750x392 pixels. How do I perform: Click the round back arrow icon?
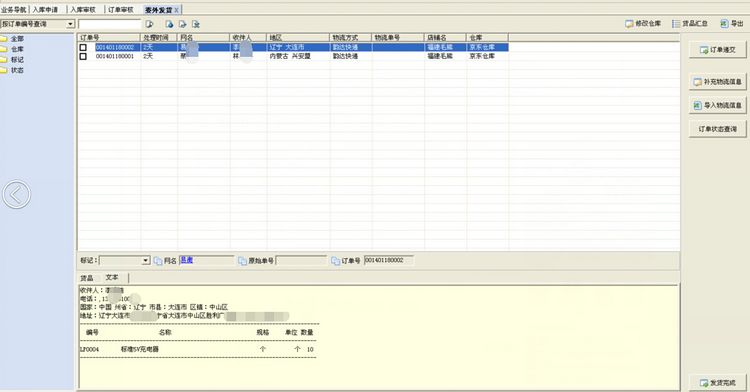click(16, 195)
